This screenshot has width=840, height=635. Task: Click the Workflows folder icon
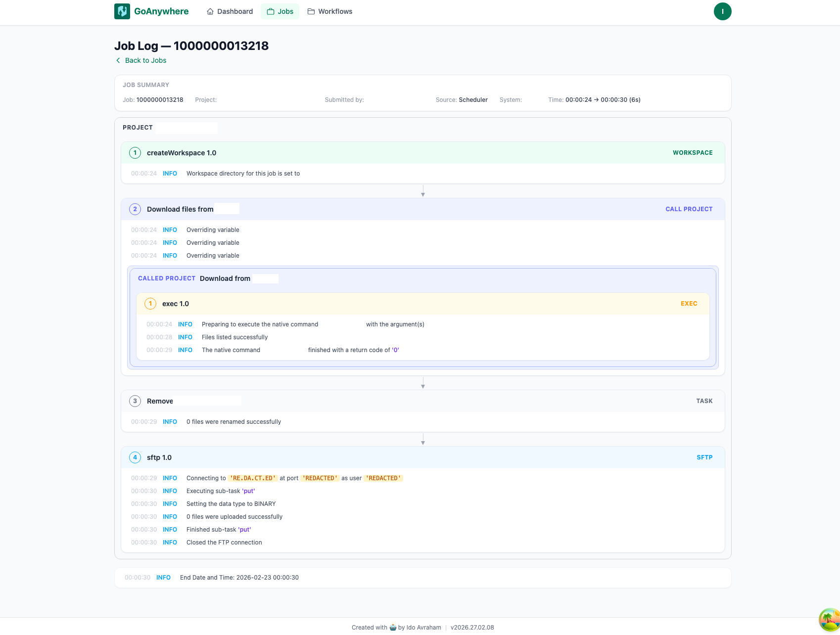point(311,11)
